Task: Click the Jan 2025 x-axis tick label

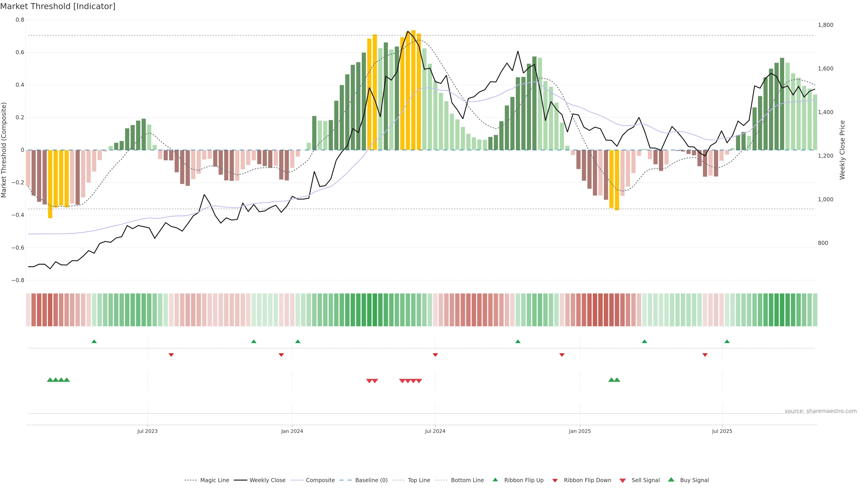Action: click(x=580, y=431)
